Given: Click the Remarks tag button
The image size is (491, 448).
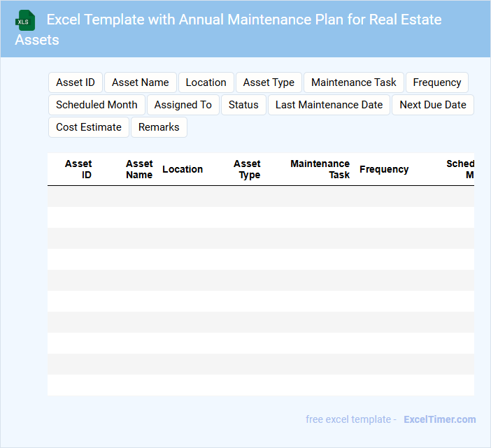Looking at the screenshot, I should coord(159,127).
